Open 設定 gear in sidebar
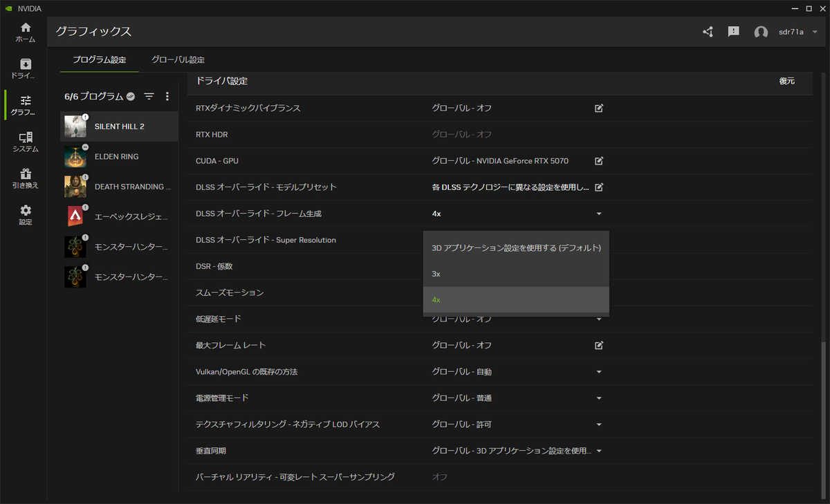The height and width of the screenshot is (504, 830). (x=26, y=214)
